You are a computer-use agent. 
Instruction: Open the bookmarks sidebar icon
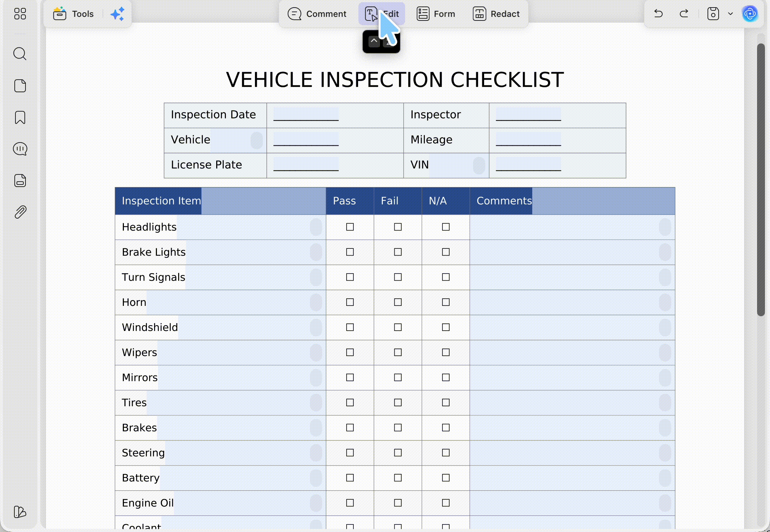point(20,117)
